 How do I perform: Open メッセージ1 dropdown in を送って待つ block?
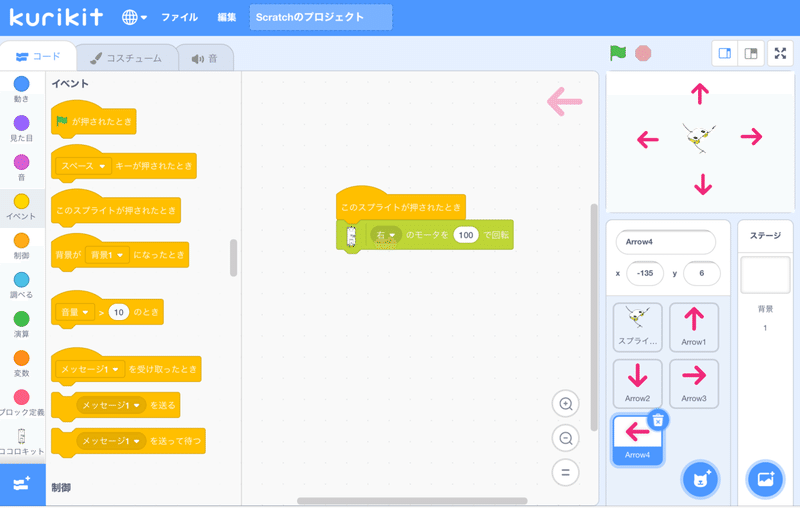point(111,441)
